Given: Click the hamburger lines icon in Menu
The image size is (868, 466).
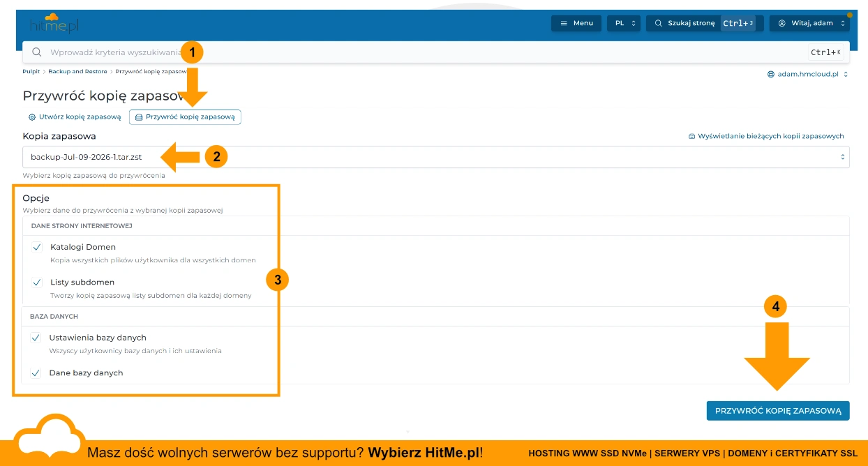Looking at the screenshot, I should [564, 23].
